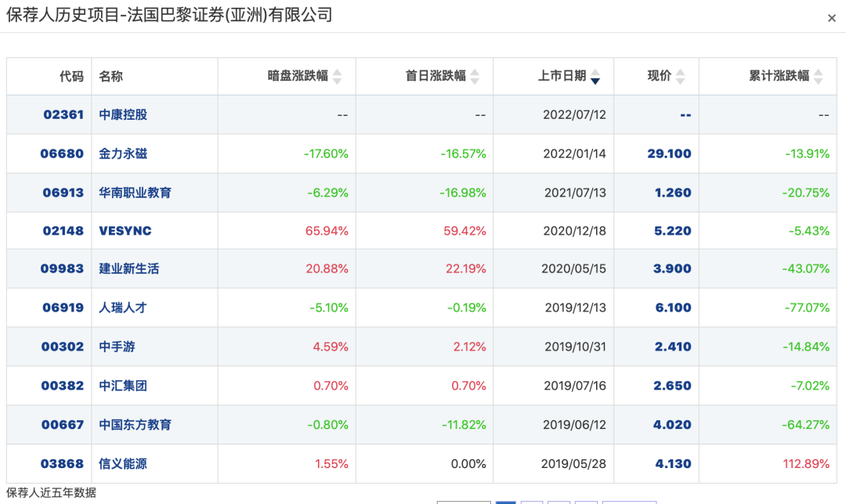Select listing date 2019/12/13
The width and height of the screenshot is (846, 504).
point(575,308)
